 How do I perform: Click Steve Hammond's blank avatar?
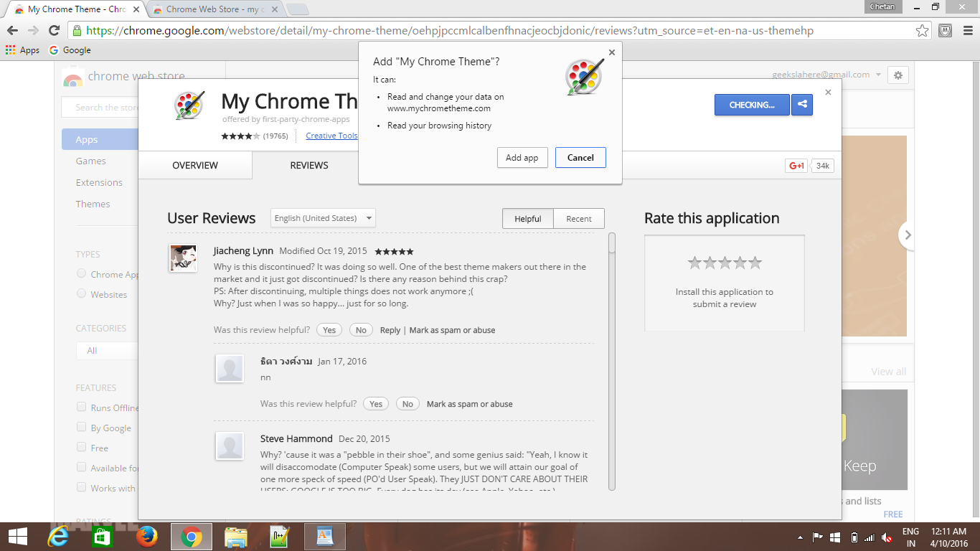[230, 446]
